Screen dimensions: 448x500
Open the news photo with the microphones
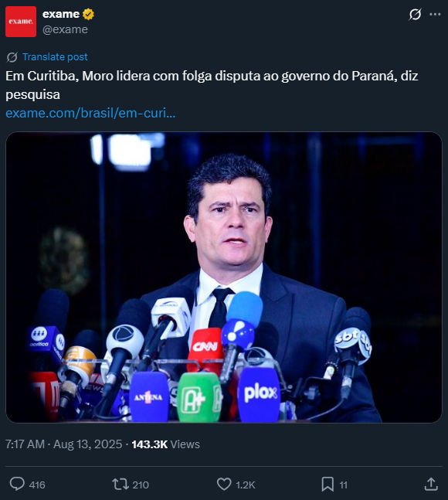224,277
